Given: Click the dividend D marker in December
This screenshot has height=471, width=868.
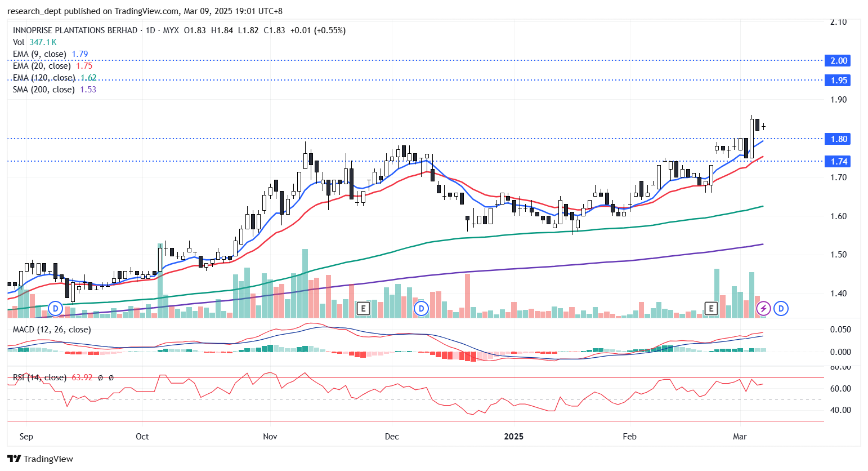Looking at the screenshot, I should 421,308.
